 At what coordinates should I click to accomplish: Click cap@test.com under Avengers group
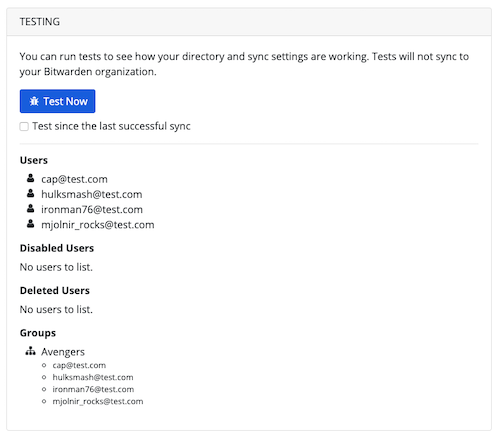tap(79, 365)
